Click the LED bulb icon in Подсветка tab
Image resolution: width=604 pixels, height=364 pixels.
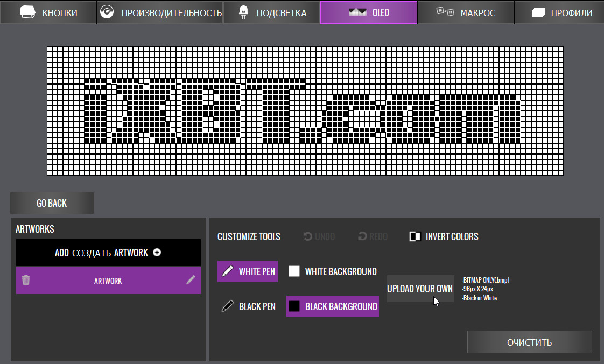coord(243,13)
